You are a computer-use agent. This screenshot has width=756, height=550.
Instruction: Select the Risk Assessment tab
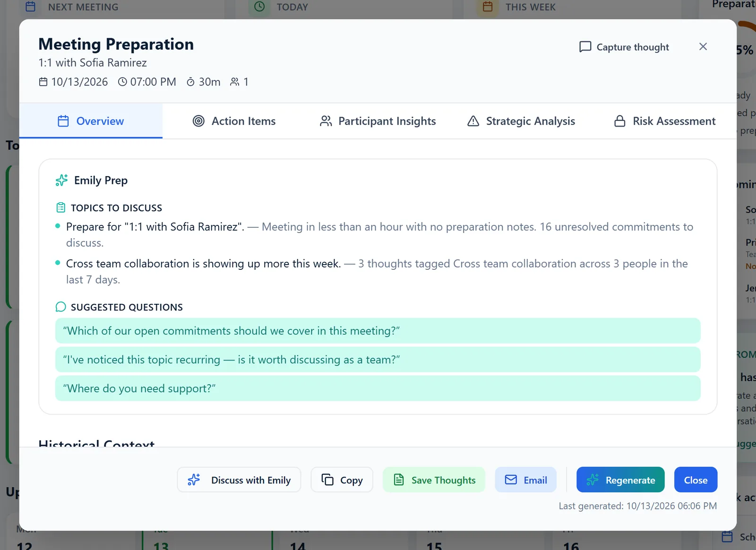pyautogui.click(x=665, y=121)
